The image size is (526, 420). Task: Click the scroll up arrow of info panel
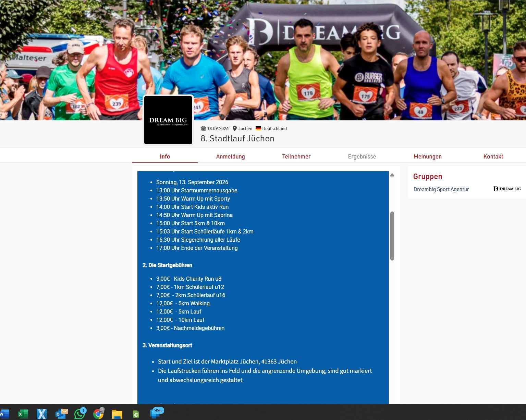pyautogui.click(x=392, y=175)
